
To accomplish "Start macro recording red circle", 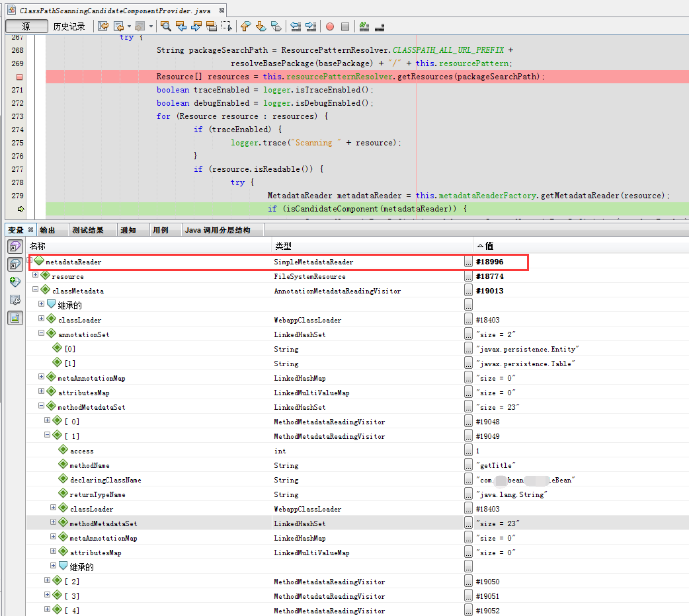I will click(x=330, y=27).
